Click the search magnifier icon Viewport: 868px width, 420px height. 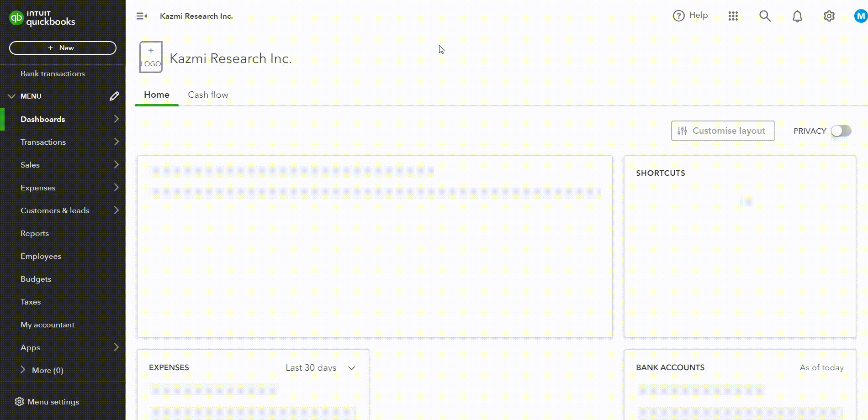765,16
